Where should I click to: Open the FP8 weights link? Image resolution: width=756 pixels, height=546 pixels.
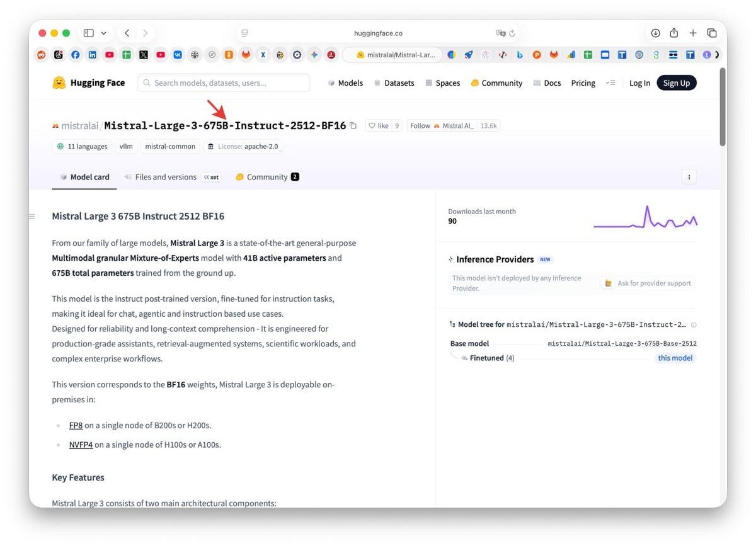click(x=76, y=425)
